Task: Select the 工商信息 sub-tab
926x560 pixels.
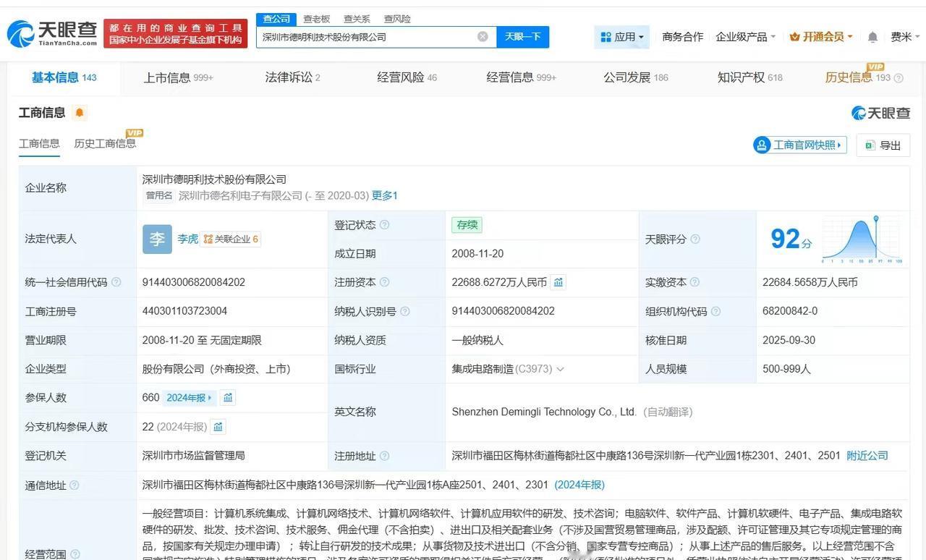Action: pyautogui.click(x=39, y=143)
